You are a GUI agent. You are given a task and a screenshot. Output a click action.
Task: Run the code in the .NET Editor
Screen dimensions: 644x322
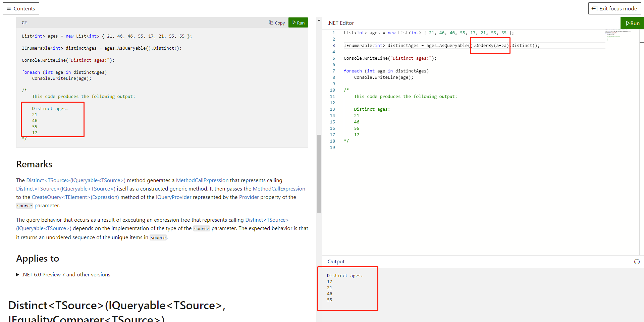pos(633,23)
